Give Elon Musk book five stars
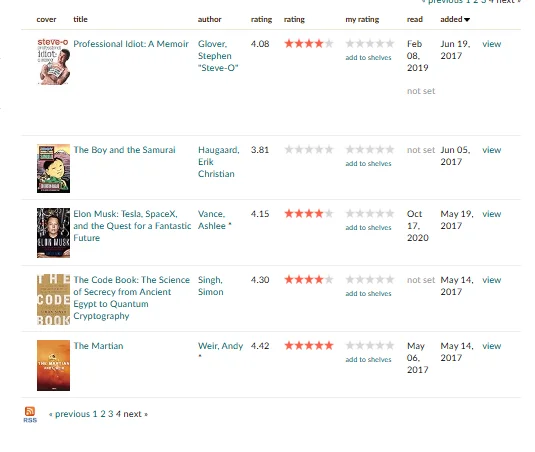 coord(390,214)
